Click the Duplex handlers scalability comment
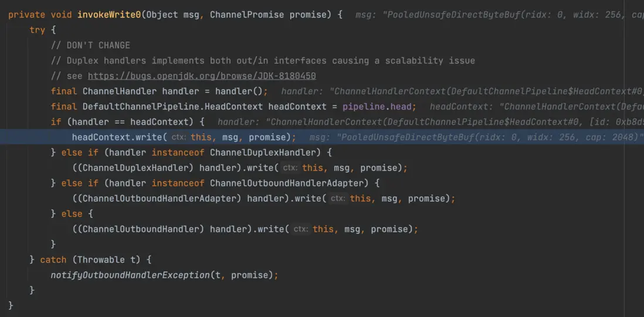Image resolution: width=644 pixels, height=317 pixels. [x=263, y=61]
